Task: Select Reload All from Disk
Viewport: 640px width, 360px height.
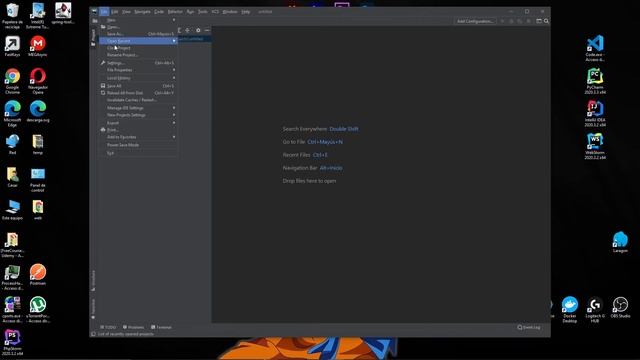Action: coord(138,93)
